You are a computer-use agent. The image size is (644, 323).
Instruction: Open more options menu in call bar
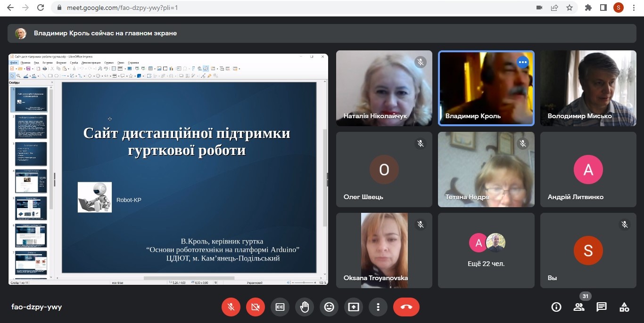click(378, 307)
